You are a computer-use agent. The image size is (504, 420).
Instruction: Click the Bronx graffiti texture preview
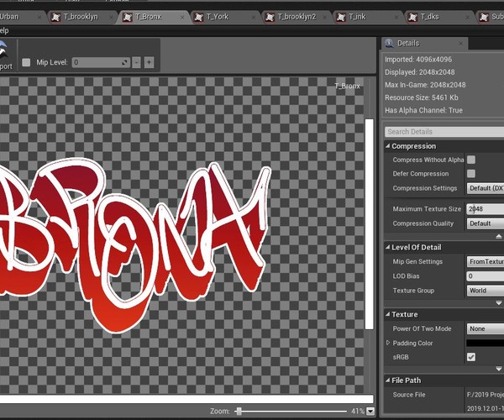pos(135,246)
